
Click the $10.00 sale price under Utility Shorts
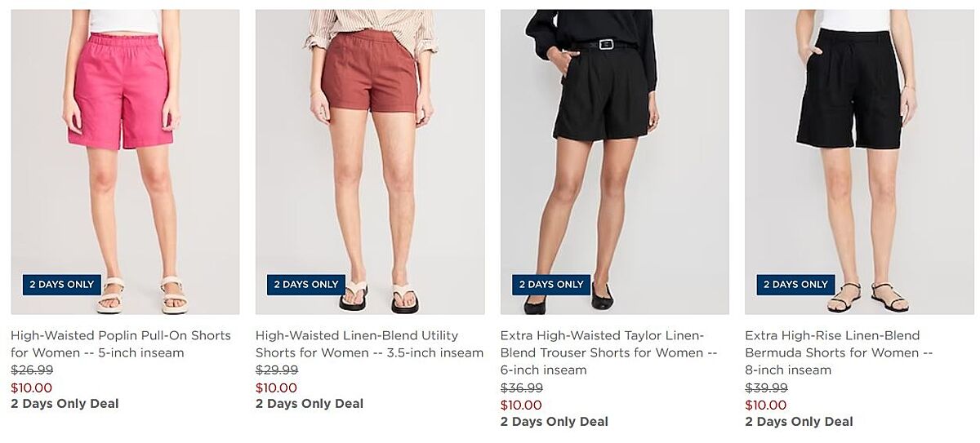pyautogui.click(x=276, y=388)
